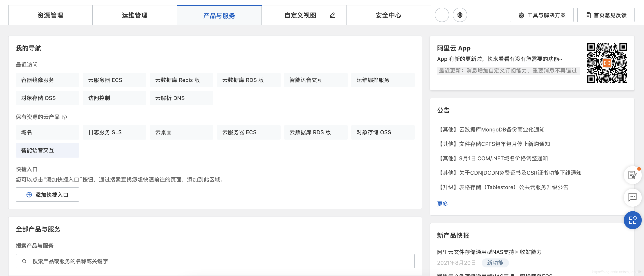Open 云数据库 Redis 版

(x=182, y=80)
